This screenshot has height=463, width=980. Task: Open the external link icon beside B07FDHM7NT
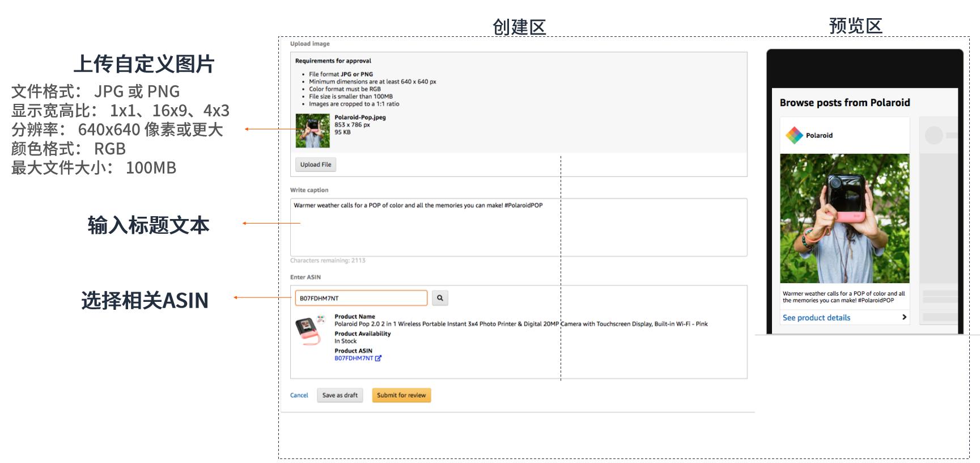(378, 359)
